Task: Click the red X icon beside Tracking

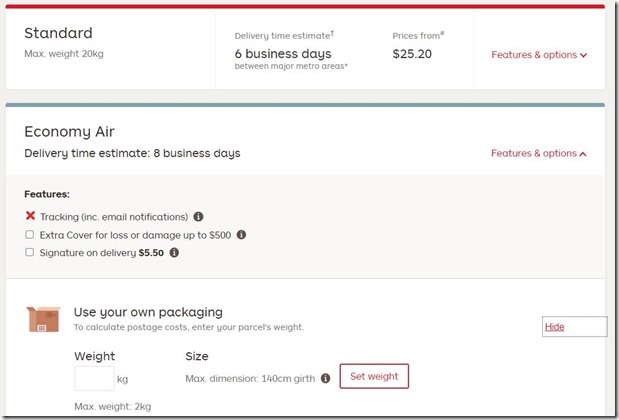Action: point(30,216)
